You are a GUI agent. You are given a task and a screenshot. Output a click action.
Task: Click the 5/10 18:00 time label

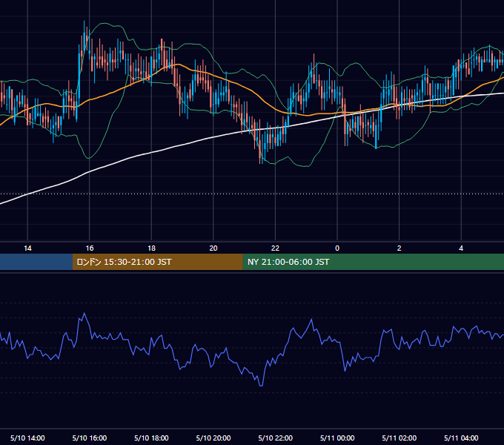[151, 438]
